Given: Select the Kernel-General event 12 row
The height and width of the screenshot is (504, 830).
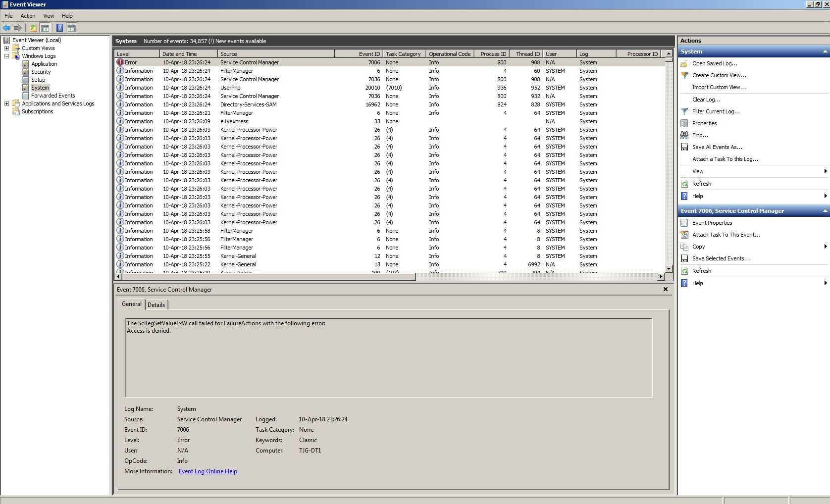Looking at the screenshot, I should tap(390, 256).
